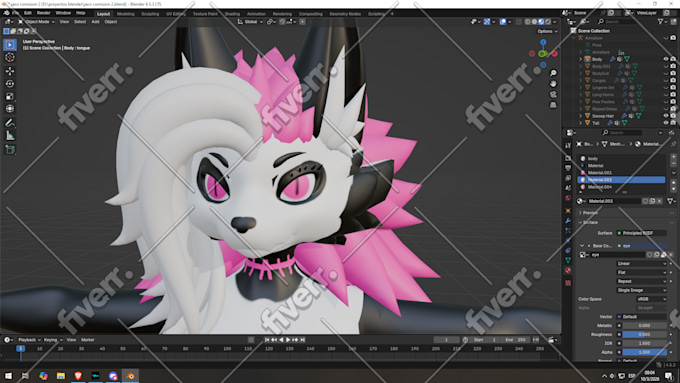Jump to the timeline end frame

click(x=303, y=340)
